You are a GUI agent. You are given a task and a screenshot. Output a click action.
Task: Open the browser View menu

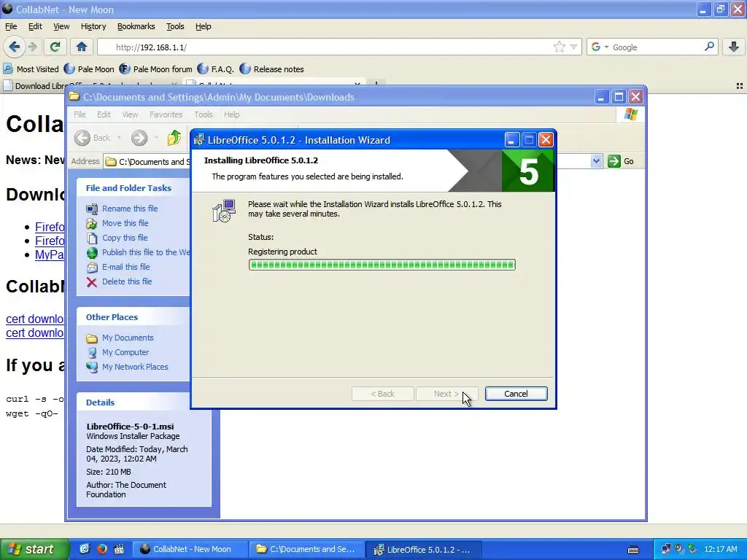click(61, 26)
